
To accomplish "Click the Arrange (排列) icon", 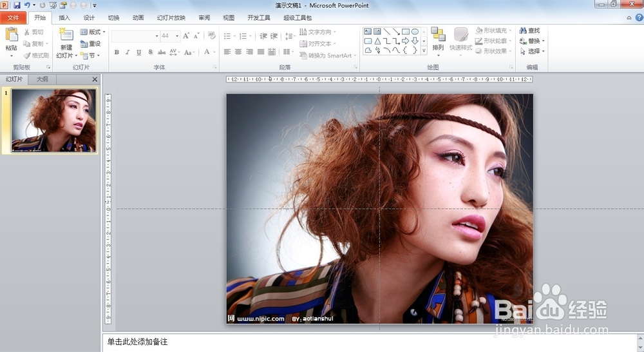I will point(438,35).
